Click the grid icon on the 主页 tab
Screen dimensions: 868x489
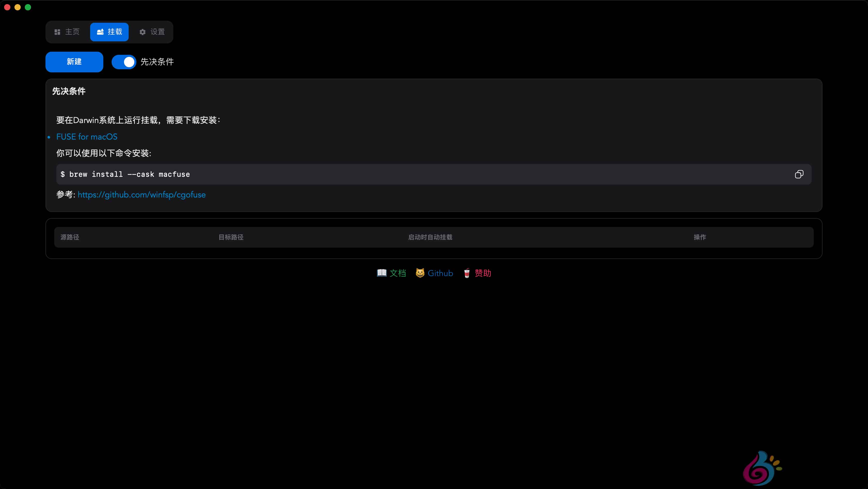pyautogui.click(x=57, y=32)
